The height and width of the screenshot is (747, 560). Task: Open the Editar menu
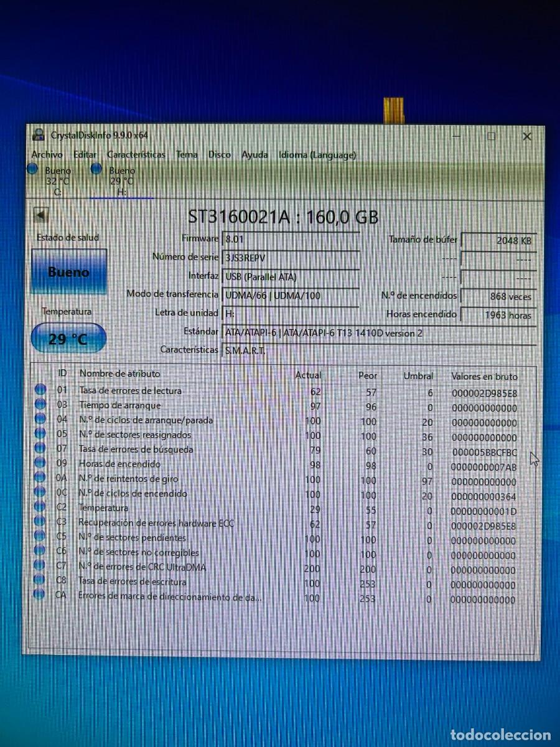coord(85,154)
